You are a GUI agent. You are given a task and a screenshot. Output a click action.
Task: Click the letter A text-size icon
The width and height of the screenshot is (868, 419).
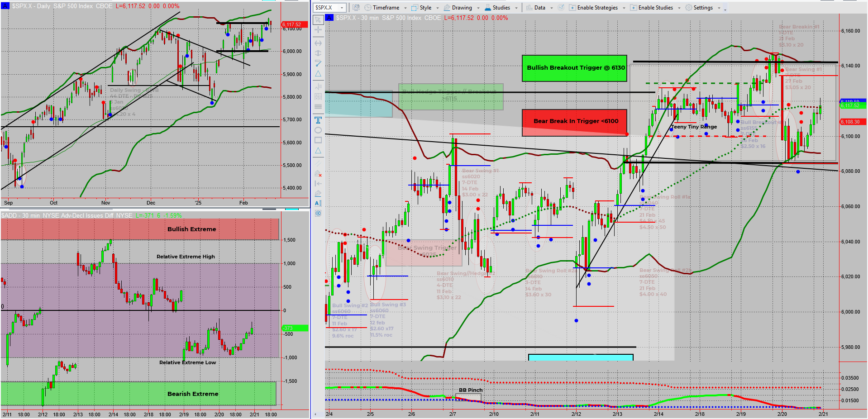point(318,204)
